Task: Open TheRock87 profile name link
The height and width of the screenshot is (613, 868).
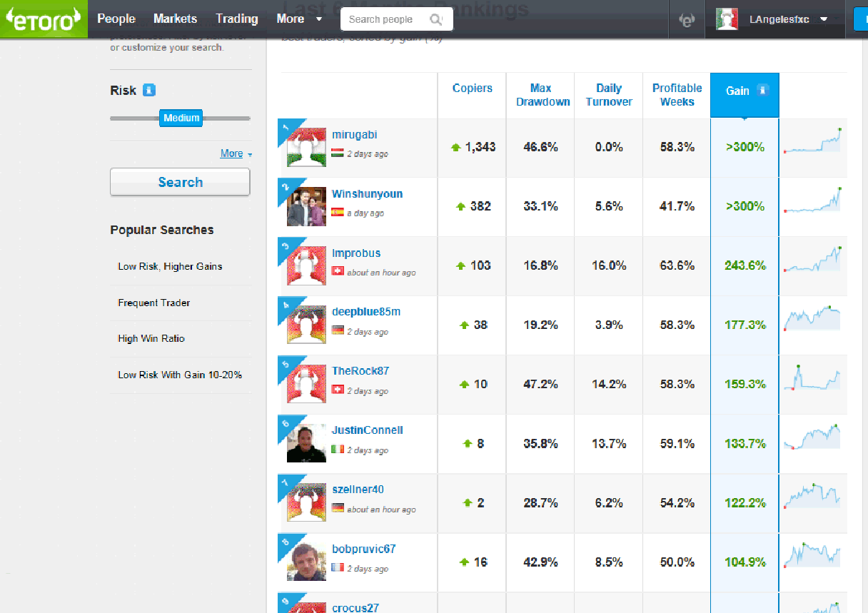Action: (360, 371)
